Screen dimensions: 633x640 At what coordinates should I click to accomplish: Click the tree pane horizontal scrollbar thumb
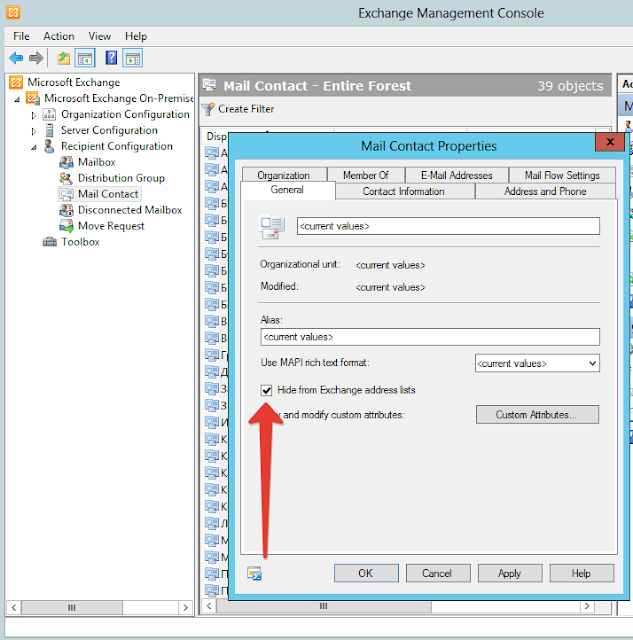tap(72, 607)
